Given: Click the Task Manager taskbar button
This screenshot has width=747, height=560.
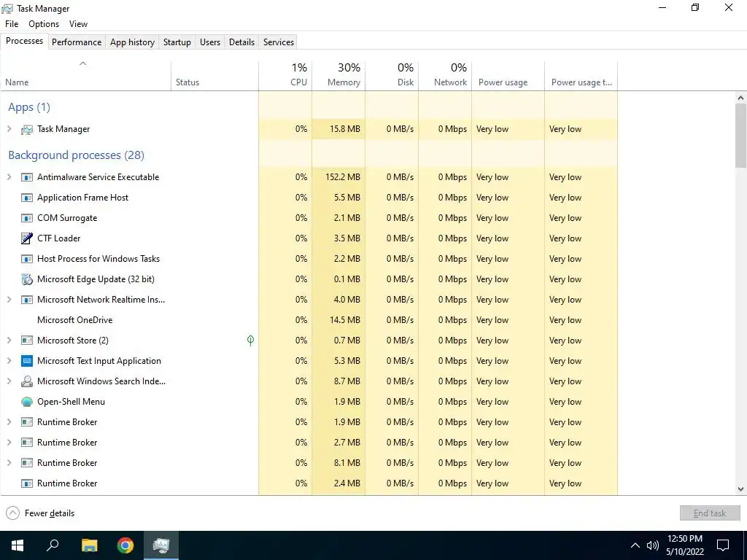Looking at the screenshot, I should tap(161, 545).
